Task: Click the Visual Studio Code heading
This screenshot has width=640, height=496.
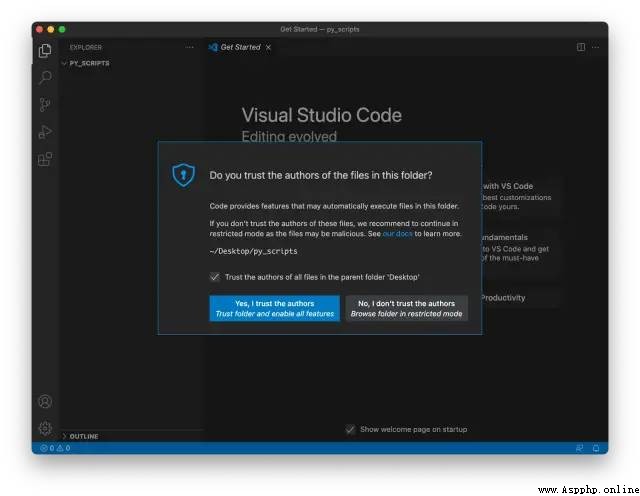Action: (322, 115)
